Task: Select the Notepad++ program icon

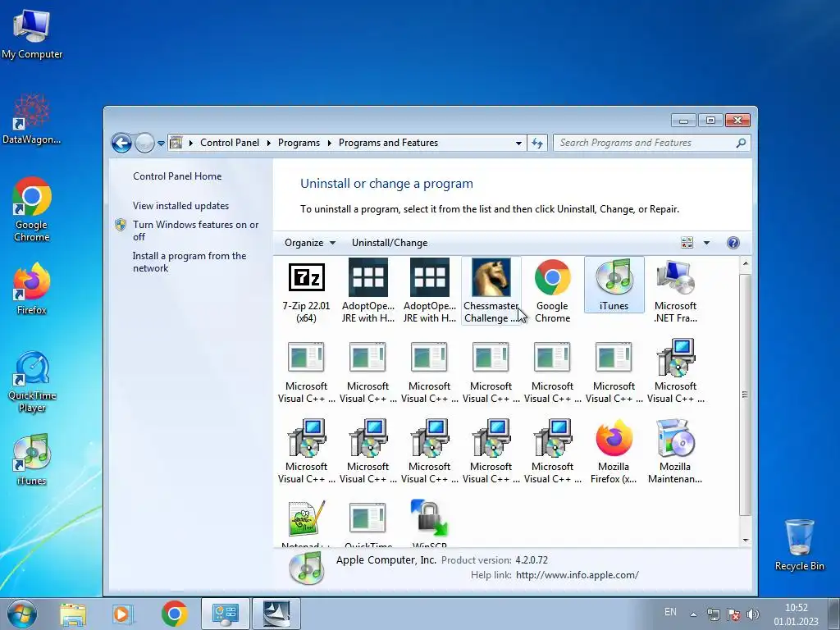Action: click(306, 518)
